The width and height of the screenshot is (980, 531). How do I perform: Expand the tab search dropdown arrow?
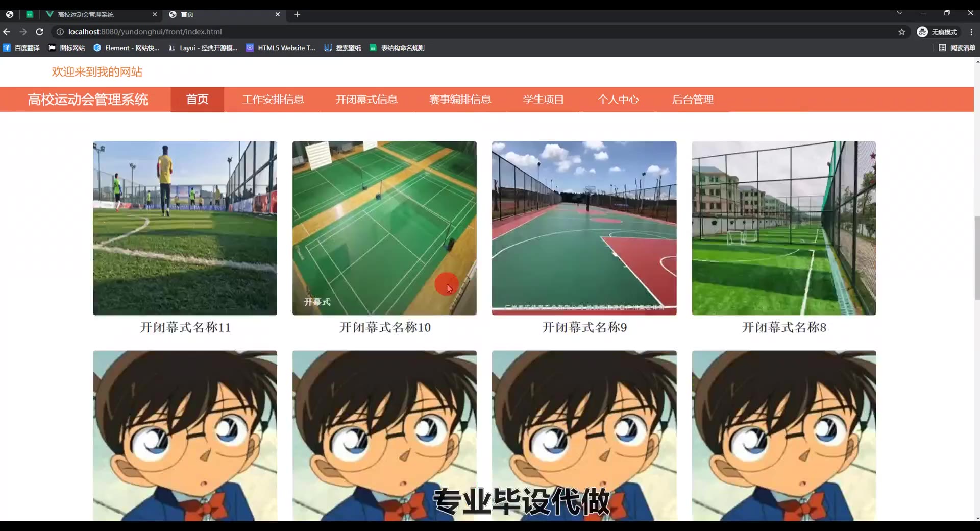900,13
